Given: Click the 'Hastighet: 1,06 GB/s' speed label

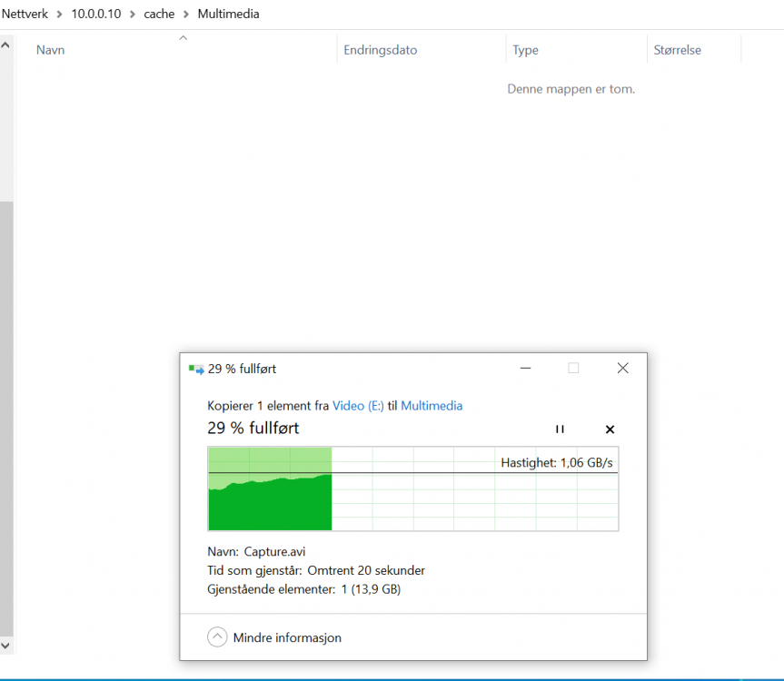Looking at the screenshot, I should [x=557, y=463].
